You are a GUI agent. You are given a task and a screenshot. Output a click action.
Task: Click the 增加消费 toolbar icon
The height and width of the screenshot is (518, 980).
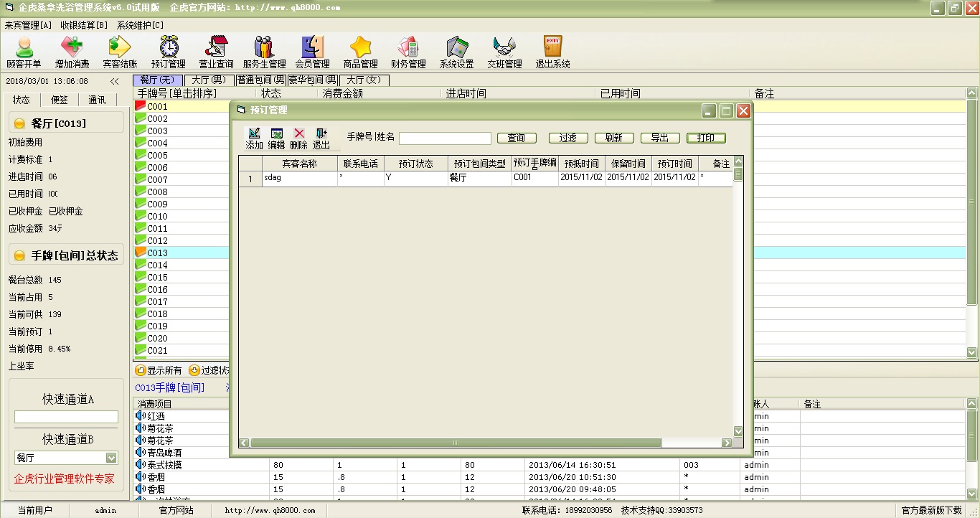(72, 52)
